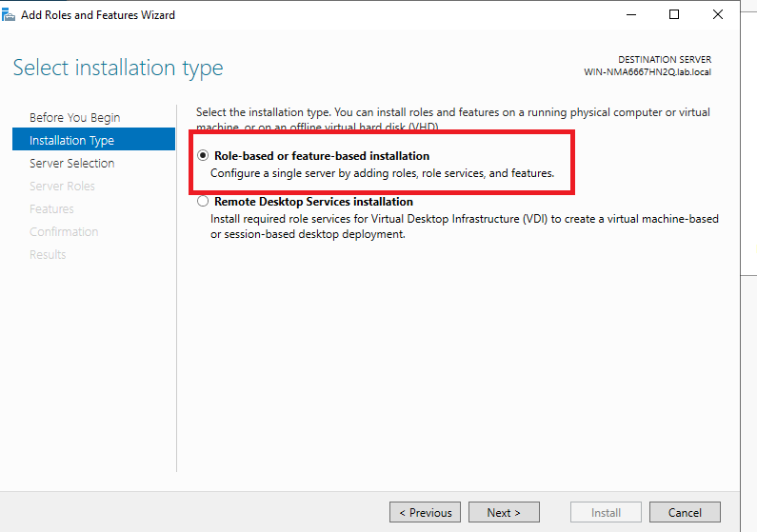Click the destination server name text
The width and height of the screenshot is (757, 532).
[x=647, y=72]
